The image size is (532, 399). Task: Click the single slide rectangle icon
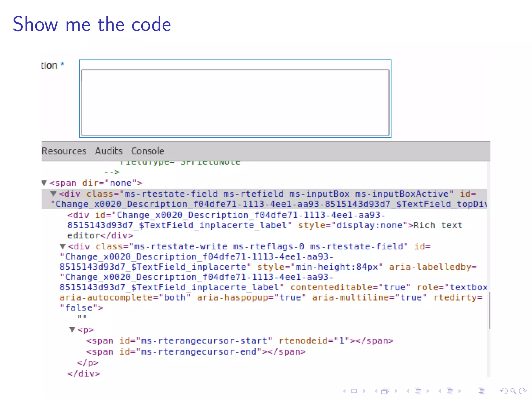pyautogui.click(x=354, y=391)
